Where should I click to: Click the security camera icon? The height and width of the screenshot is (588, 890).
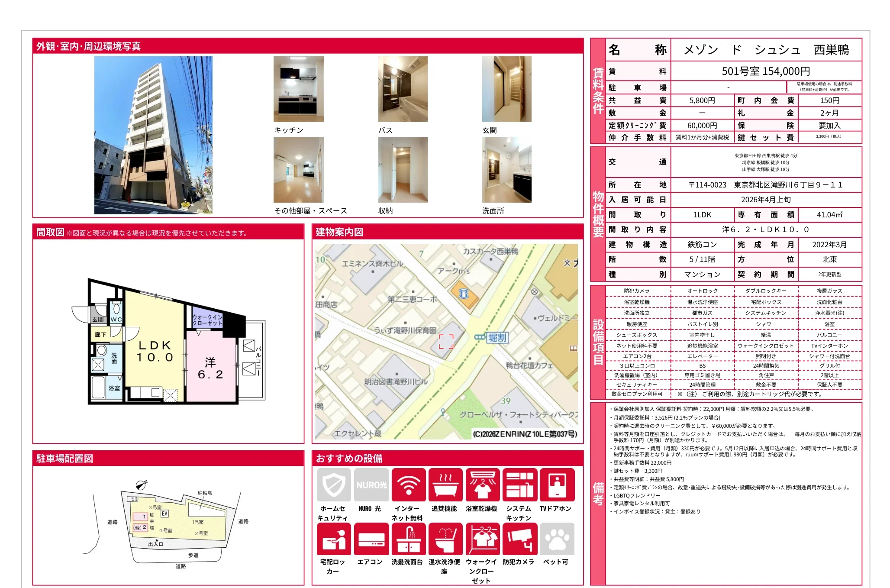(519, 539)
